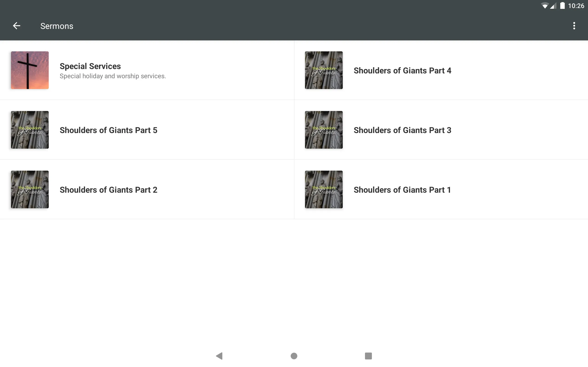Tap Special Services cross thumbnail image
Viewport: 588px width, 367px height.
click(x=30, y=70)
